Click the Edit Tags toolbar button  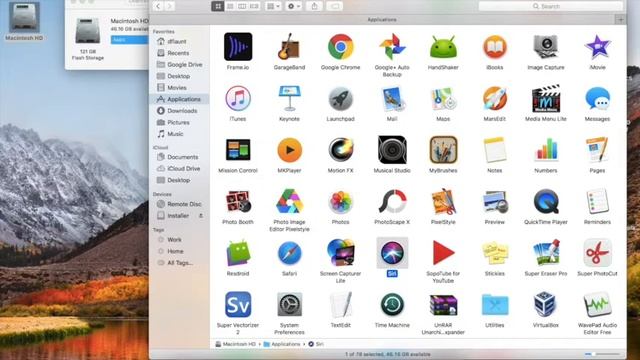click(x=335, y=6)
